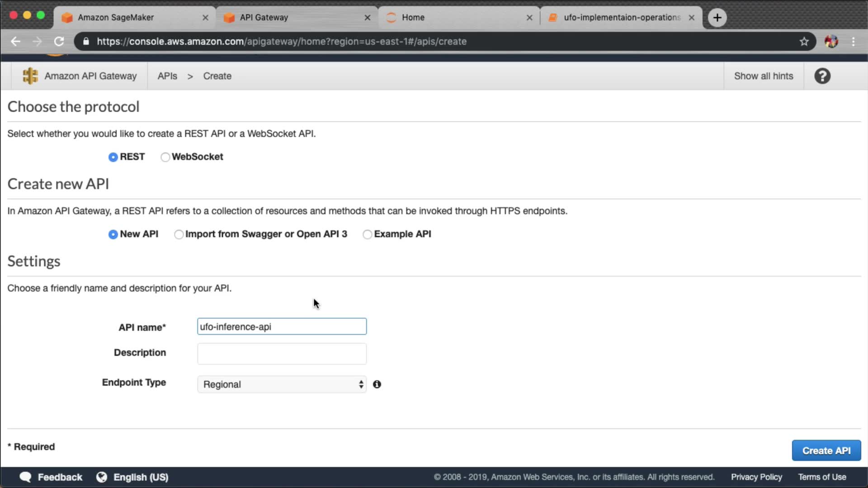Open the help question mark icon
This screenshot has height=488, width=868.
[822, 76]
